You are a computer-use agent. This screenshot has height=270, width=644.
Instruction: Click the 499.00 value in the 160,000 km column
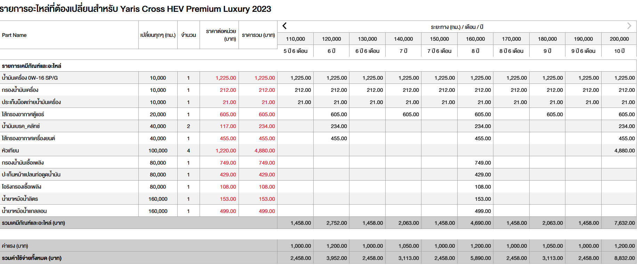[483, 211]
